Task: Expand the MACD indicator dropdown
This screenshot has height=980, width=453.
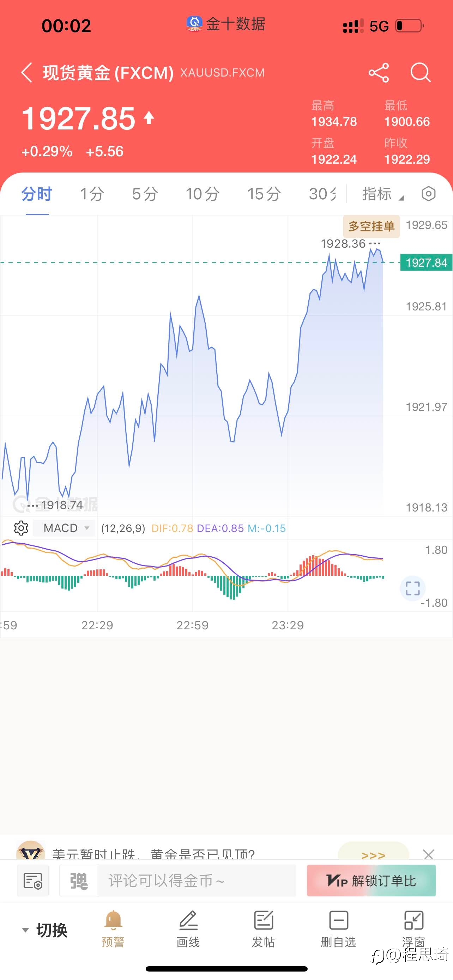Action: pyautogui.click(x=64, y=528)
